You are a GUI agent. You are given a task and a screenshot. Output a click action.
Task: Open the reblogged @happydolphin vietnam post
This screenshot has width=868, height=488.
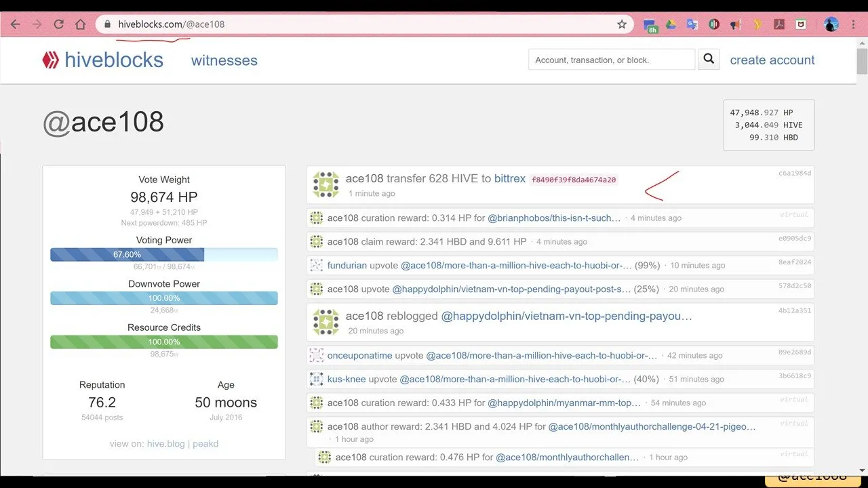(567, 316)
